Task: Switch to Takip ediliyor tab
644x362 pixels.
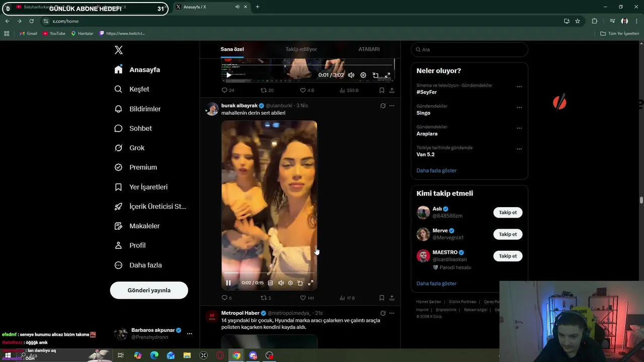Action: tap(301, 49)
